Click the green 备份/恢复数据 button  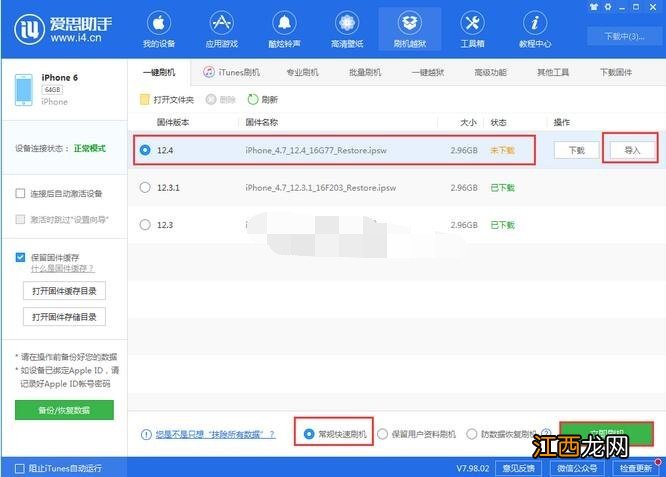tap(64, 410)
